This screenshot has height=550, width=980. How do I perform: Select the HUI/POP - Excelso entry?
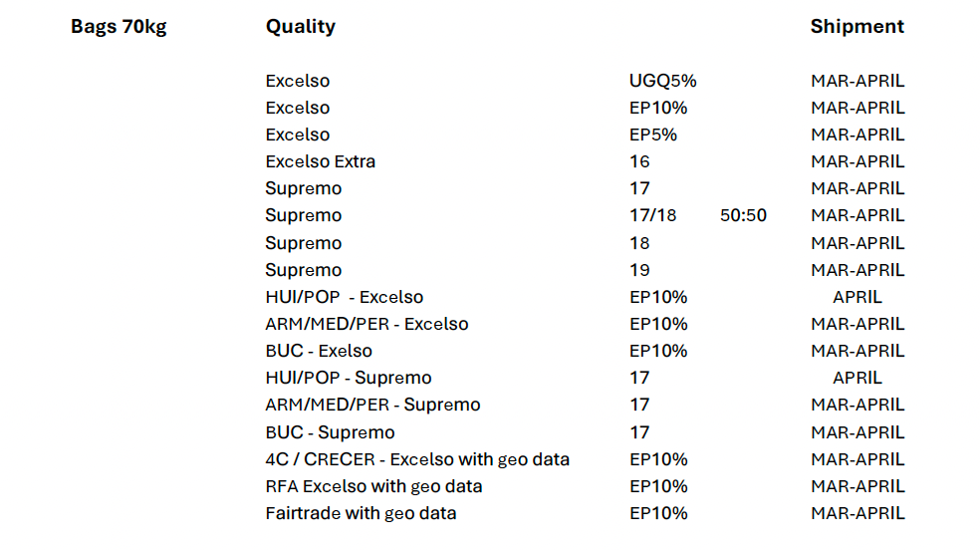coord(344,297)
